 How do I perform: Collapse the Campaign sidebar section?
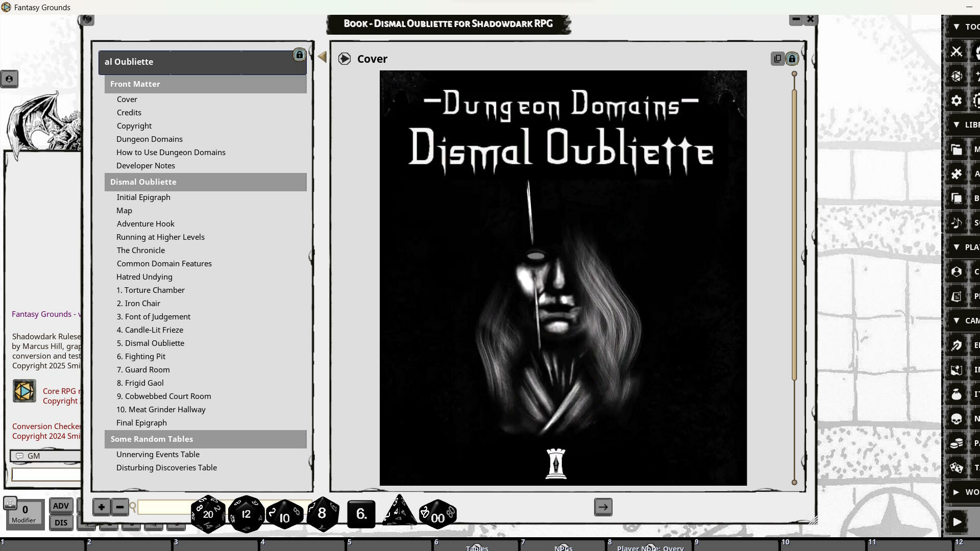pyautogui.click(x=956, y=320)
